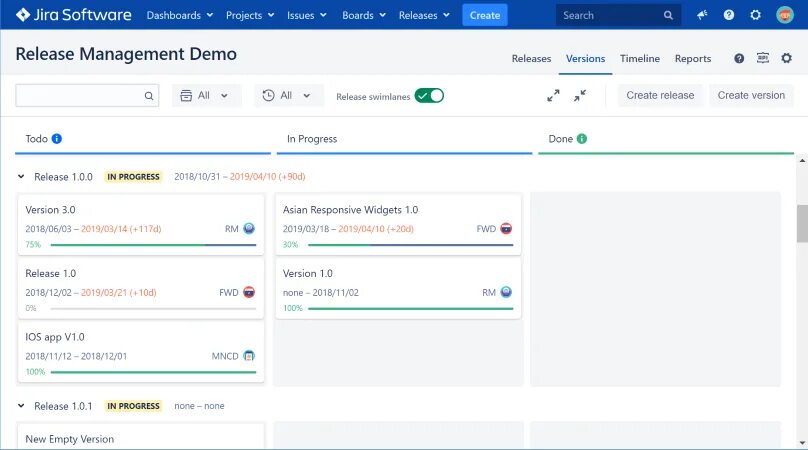808x450 pixels.
Task: Expand all swimlanes icon
Action: click(x=553, y=95)
